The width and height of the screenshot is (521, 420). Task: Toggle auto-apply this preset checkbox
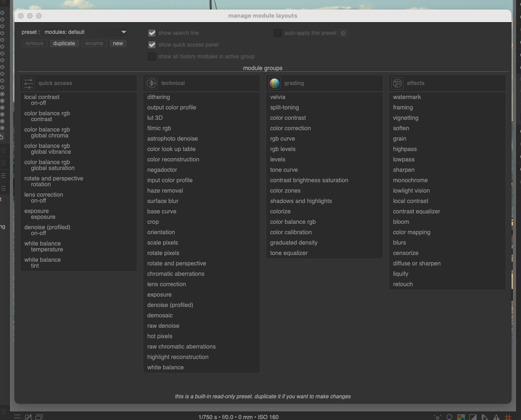[x=278, y=33]
